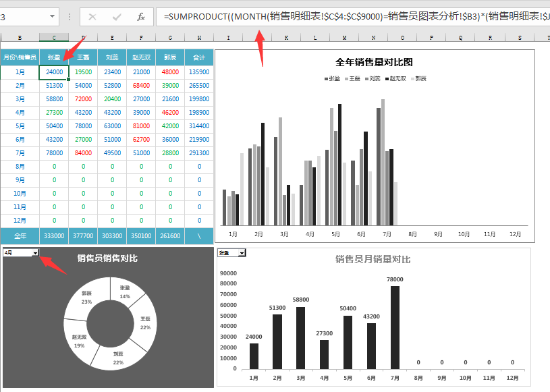This screenshot has height=392, width=550.
Task: Select red cell 48000 in 1月 row
Action: point(170,72)
